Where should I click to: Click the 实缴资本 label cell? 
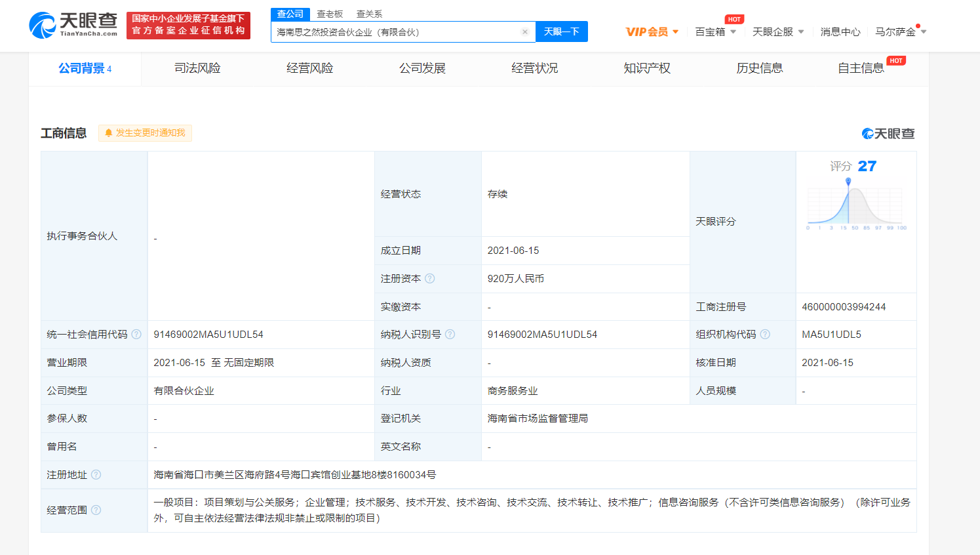pyautogui.click(x=428, y=307)
